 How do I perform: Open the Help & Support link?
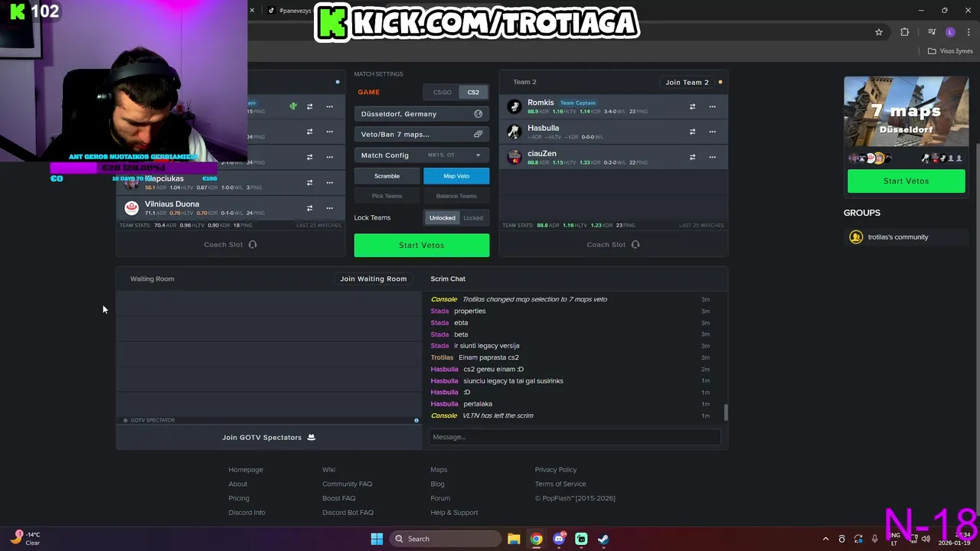[454, 513]
